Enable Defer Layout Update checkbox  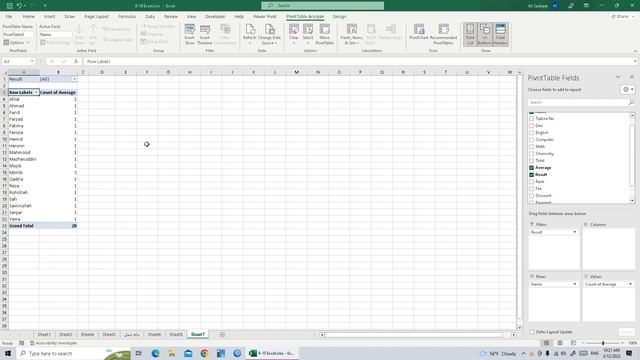point(532,332)
